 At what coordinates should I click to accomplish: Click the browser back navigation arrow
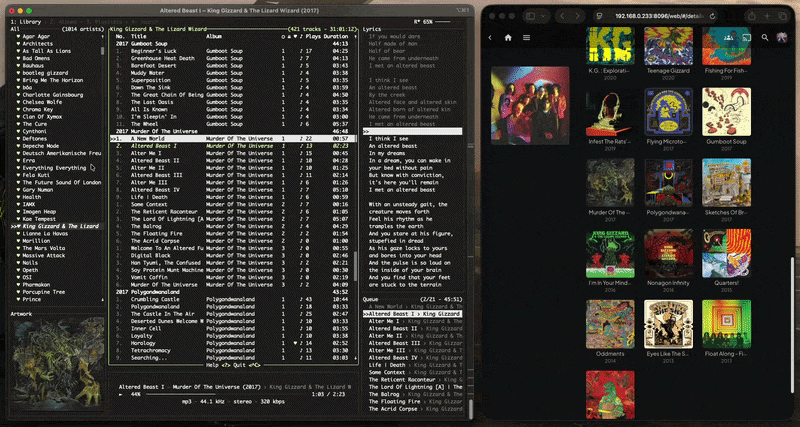(562, 16)
